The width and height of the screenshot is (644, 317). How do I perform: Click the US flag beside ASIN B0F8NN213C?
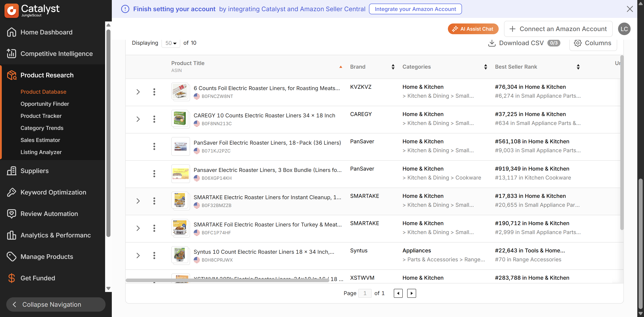(197, 123)
